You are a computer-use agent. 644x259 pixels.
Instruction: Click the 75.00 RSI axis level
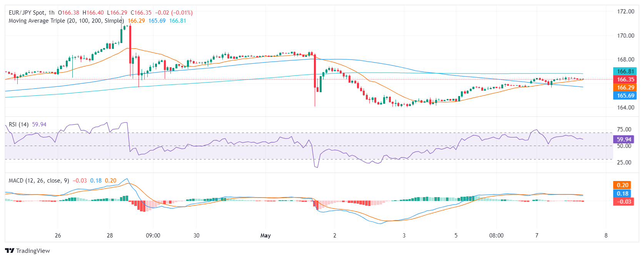click(624, 129)
